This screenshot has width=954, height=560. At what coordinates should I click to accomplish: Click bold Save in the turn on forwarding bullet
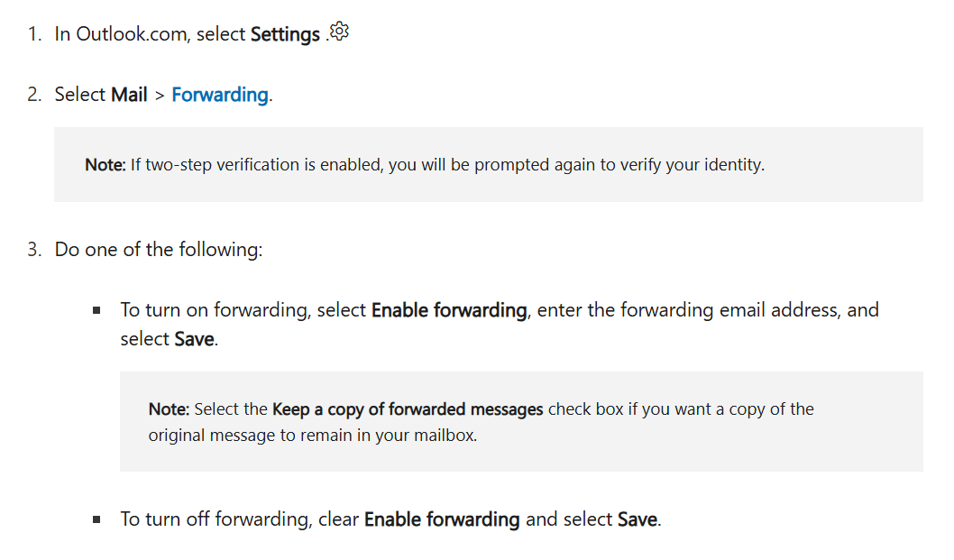[194, 339]
